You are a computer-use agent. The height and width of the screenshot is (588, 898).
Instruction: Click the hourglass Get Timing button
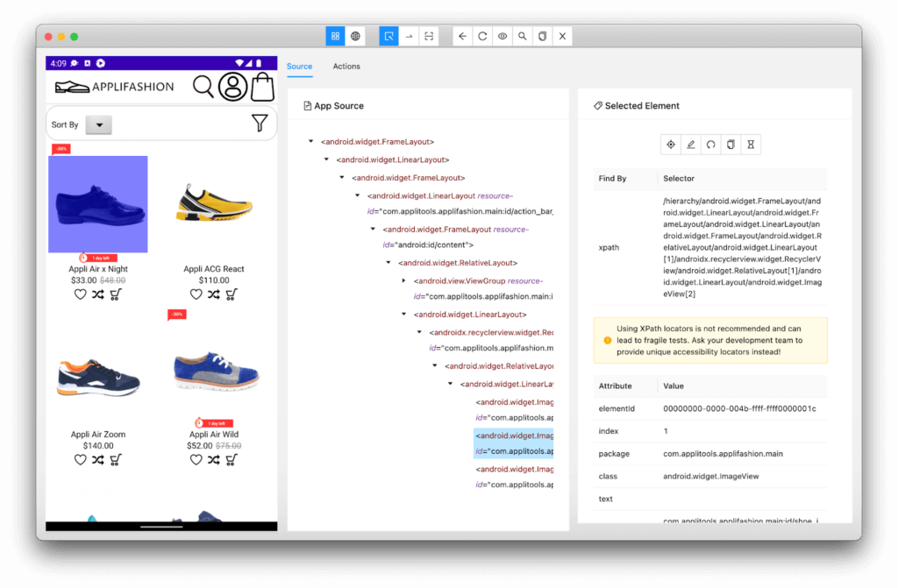[751, 144]
